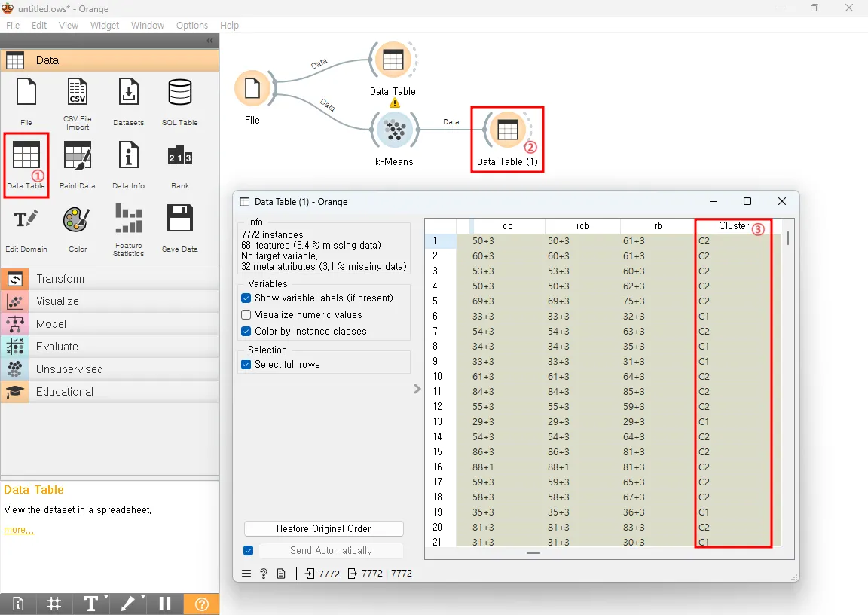Collapse the widget panel with double chevron

pos(210,41)
